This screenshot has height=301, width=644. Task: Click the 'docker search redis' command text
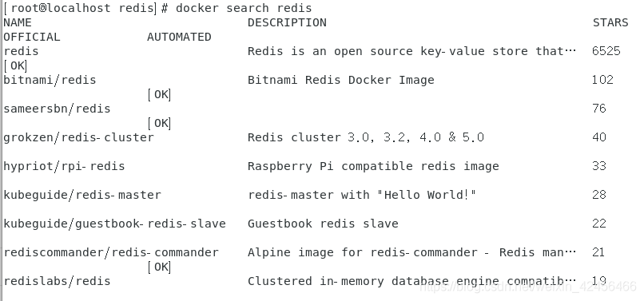coord(244,8)
